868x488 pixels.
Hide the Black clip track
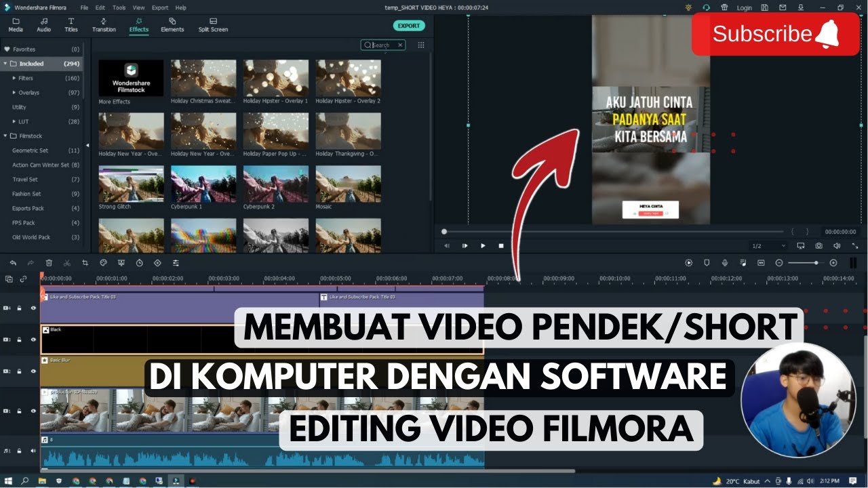point(33,340)
